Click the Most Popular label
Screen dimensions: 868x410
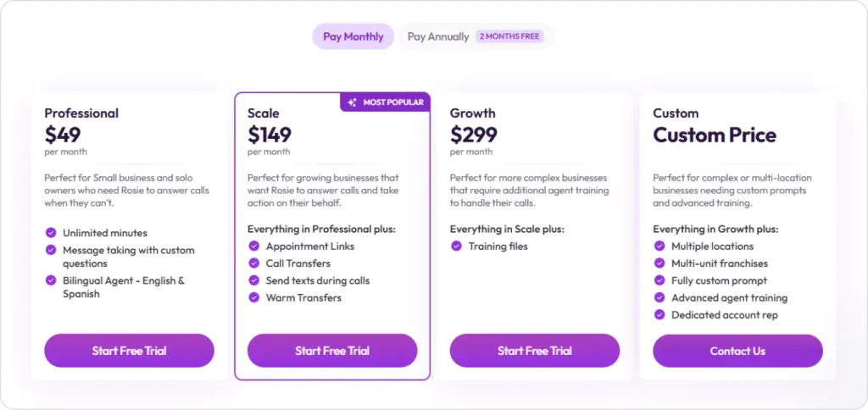[x=392, y=102]
